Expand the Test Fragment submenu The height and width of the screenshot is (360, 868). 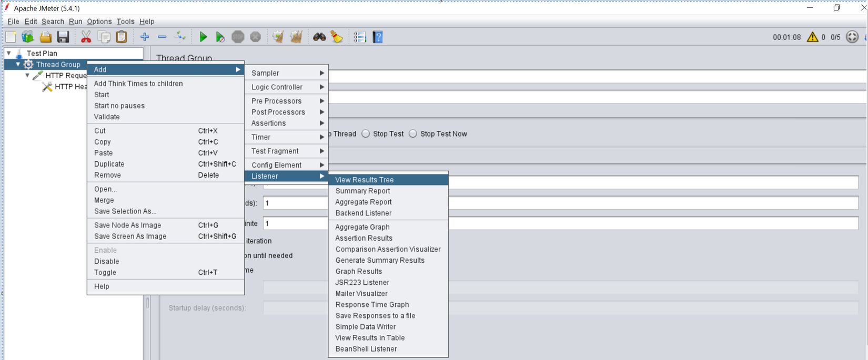(x=286, y=151)
